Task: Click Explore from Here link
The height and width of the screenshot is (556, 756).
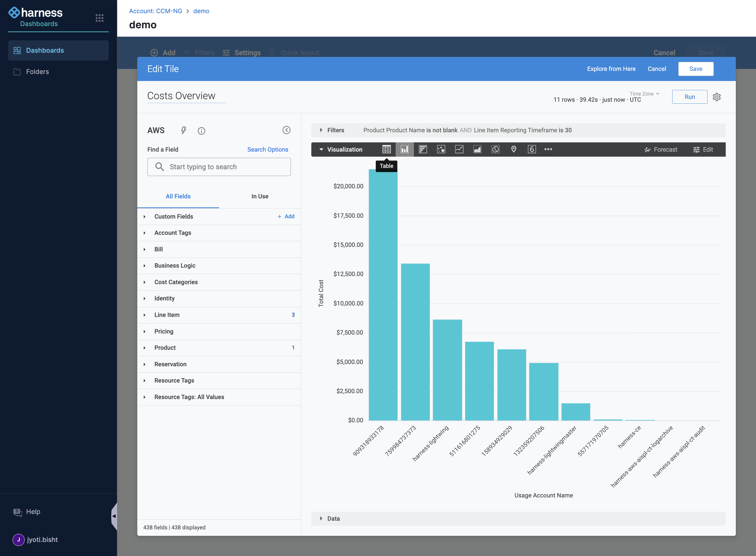Action: (611, 69)
